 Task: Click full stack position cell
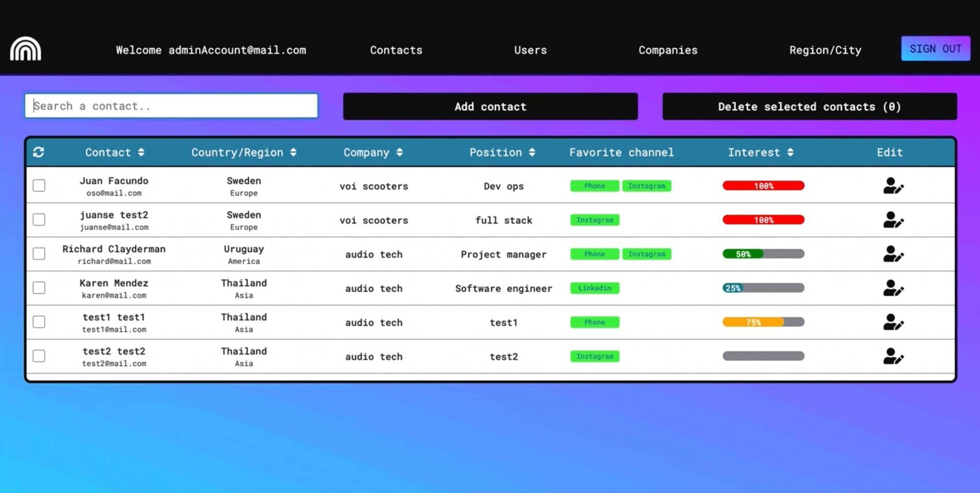[504, 220]
